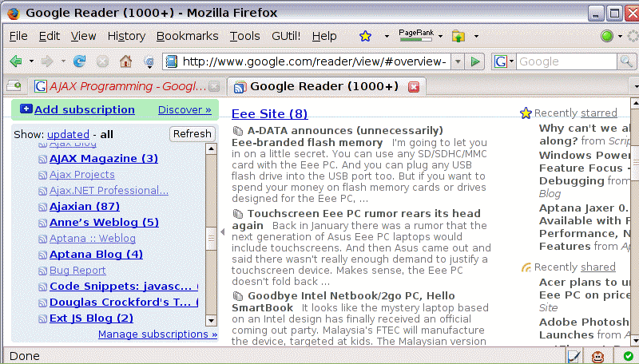Open the green ball dropdown arrow
639x364 pixels.
[620, 36]
